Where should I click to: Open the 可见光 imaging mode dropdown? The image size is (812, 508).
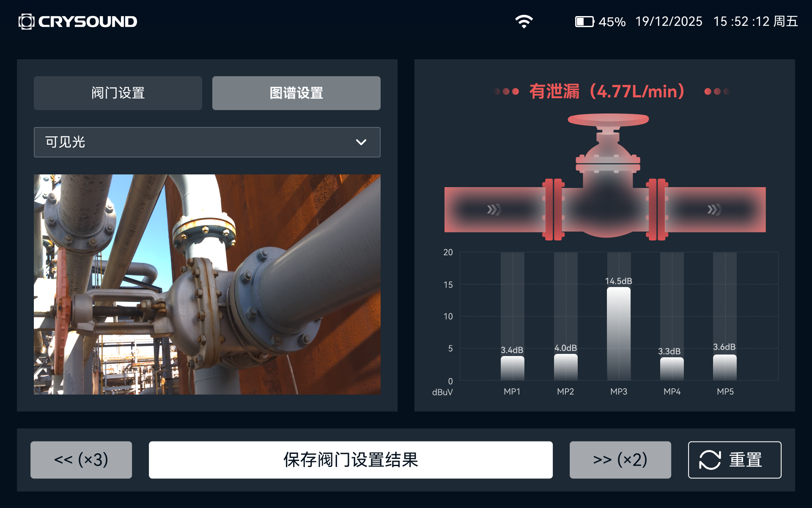click(207, 142)
